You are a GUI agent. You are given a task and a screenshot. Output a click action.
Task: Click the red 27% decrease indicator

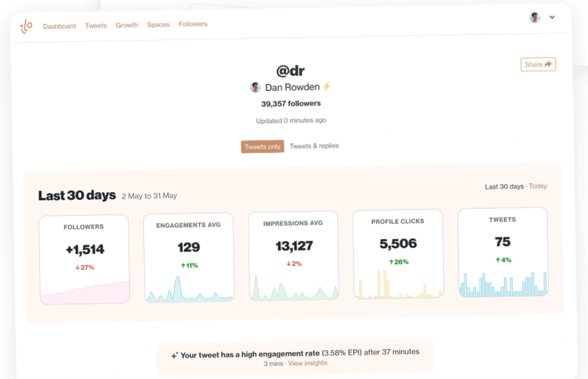[x=85, y=267]
